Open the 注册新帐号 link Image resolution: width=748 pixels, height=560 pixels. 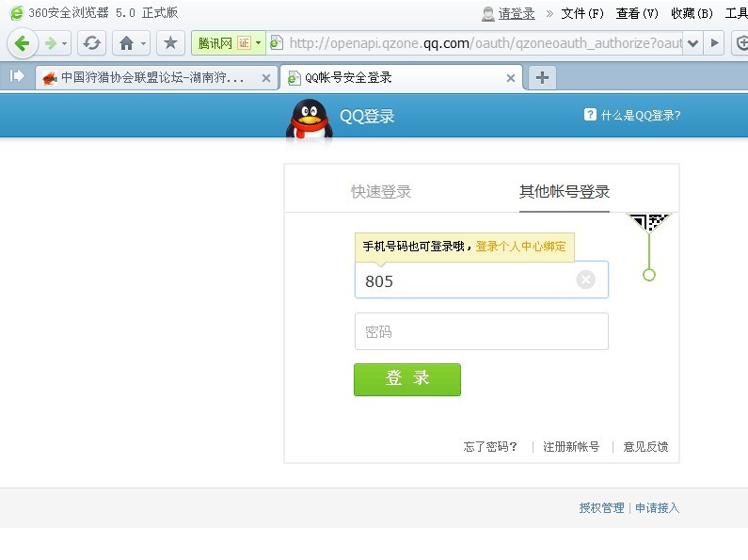(x=571, y=447)
